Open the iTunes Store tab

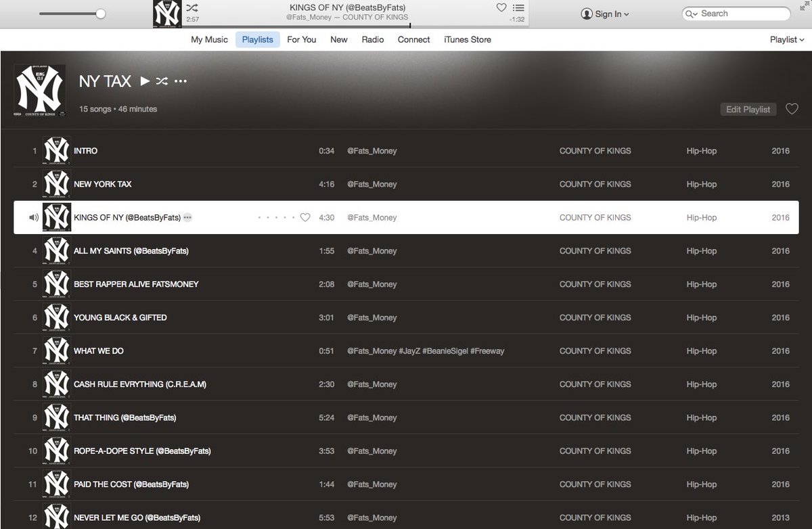pyautogui.click(x=468, y=39)
